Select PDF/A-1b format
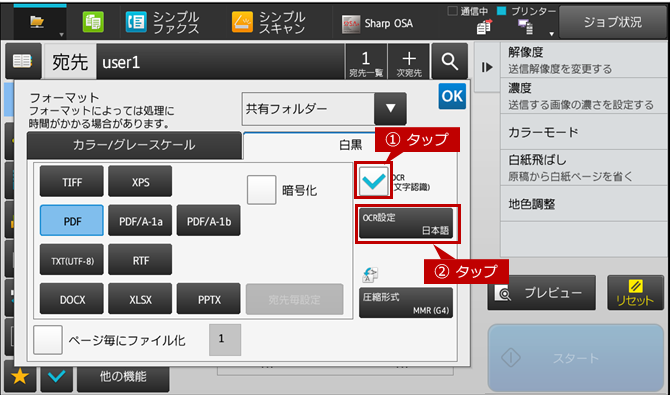670x396 pixels. click(x=209, y=221)
